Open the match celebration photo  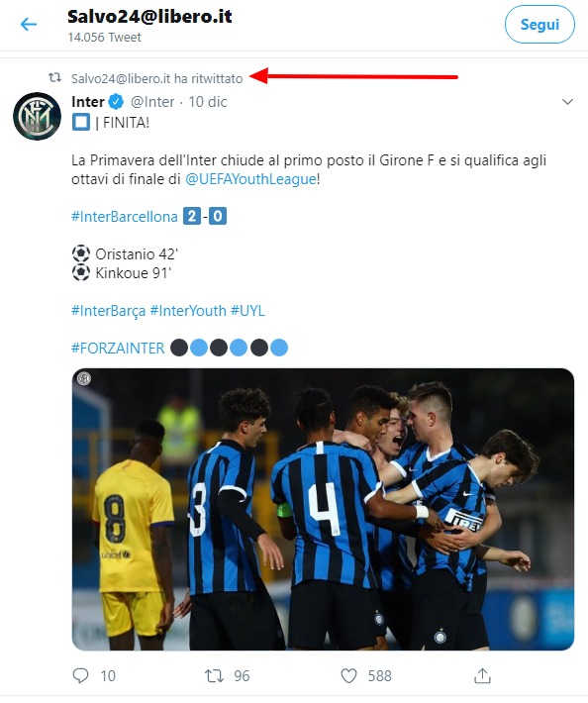click(x=323, y=509)
